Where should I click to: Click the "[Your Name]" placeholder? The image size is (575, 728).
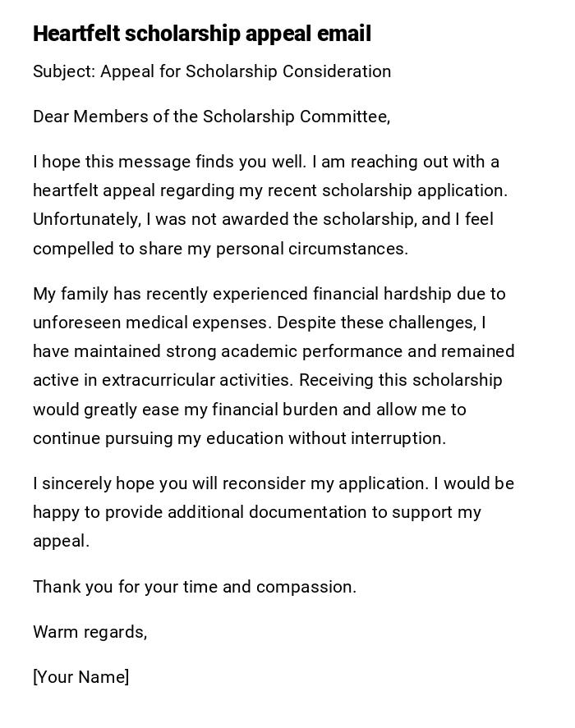(x=81, y=677)
